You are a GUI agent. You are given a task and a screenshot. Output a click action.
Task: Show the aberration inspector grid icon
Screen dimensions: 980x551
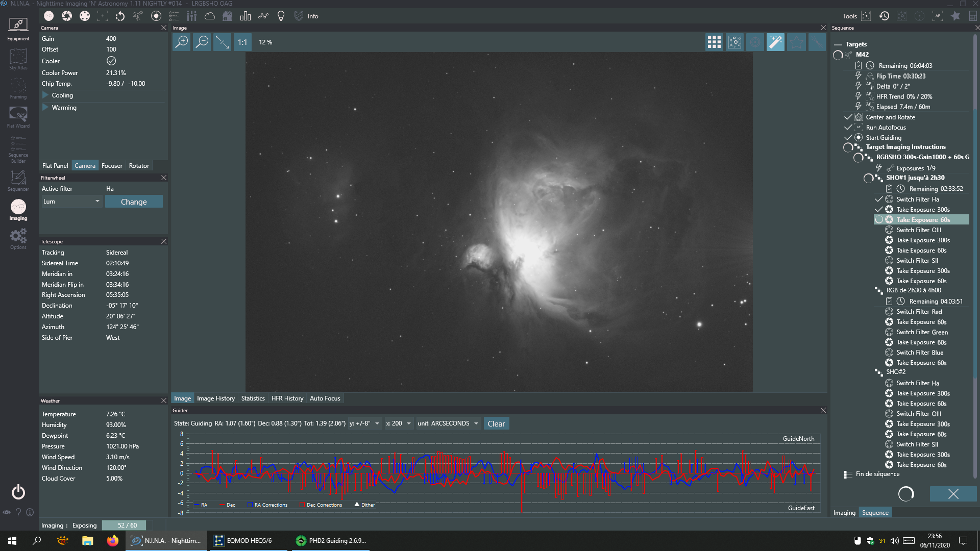714,42
